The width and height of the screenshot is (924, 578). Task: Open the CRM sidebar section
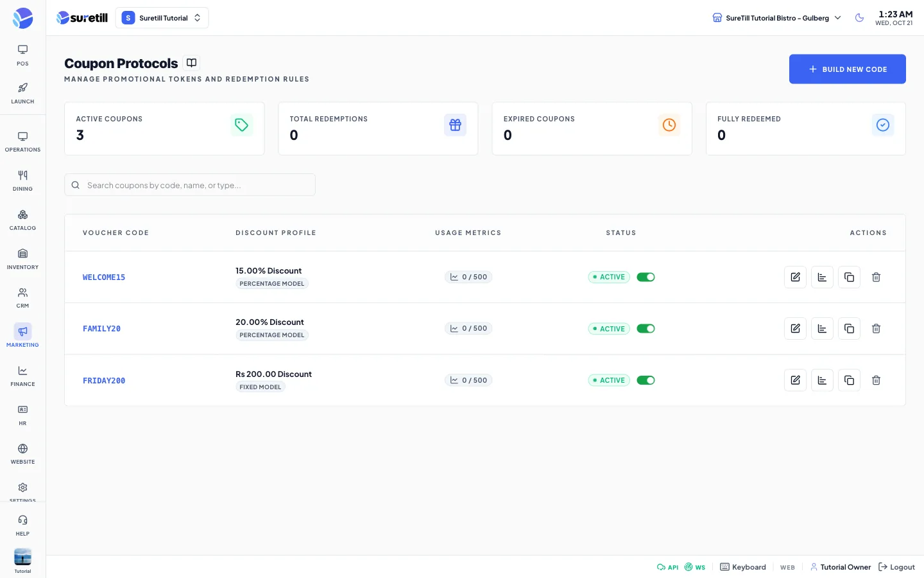coord(22,298)
